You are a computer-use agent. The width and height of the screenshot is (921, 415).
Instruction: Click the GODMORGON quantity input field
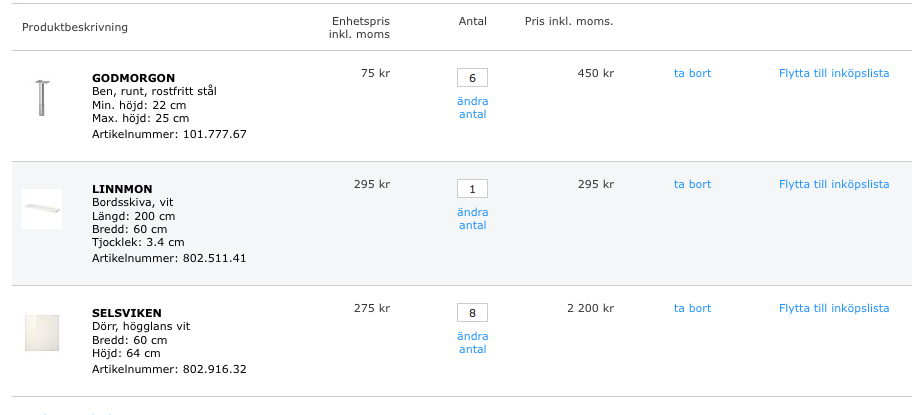[x=472, y=77]
